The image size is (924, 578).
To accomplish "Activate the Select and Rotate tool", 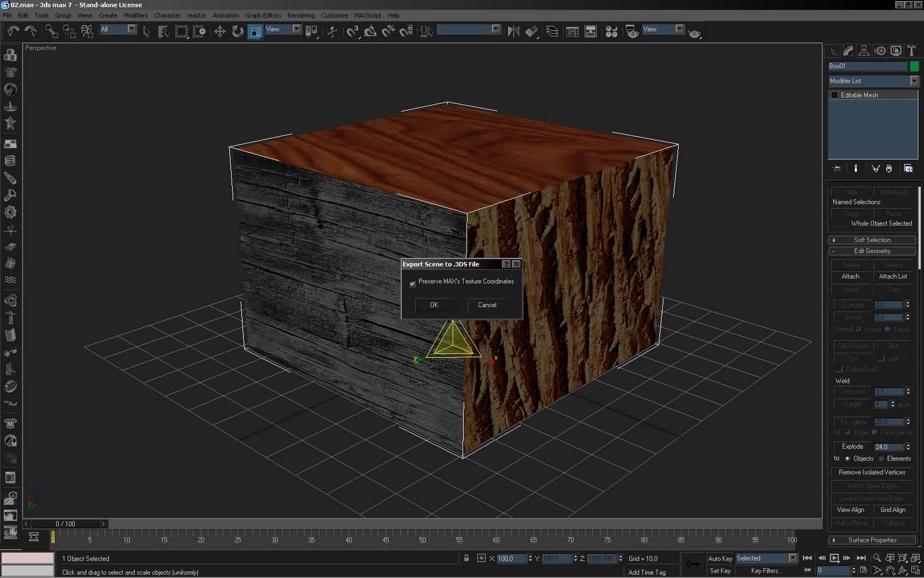I will tap(237, 32).
